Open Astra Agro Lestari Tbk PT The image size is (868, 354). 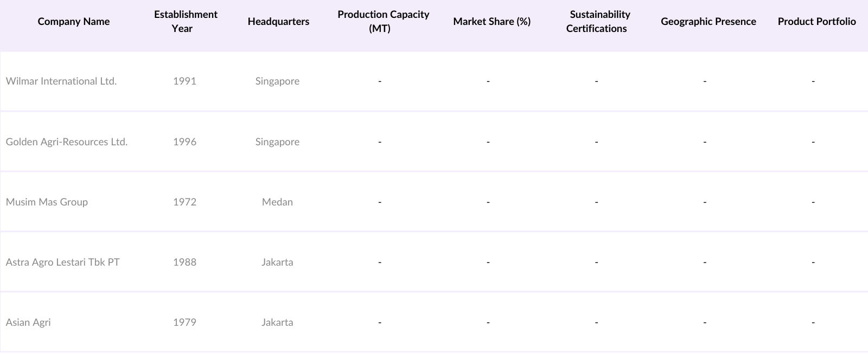tap(63, 262)
